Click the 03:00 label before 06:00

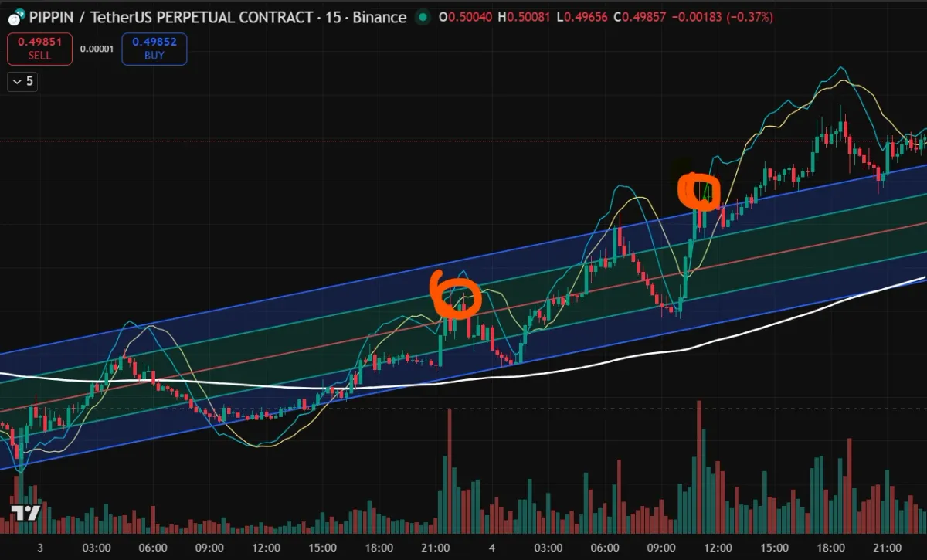point(96,548)
